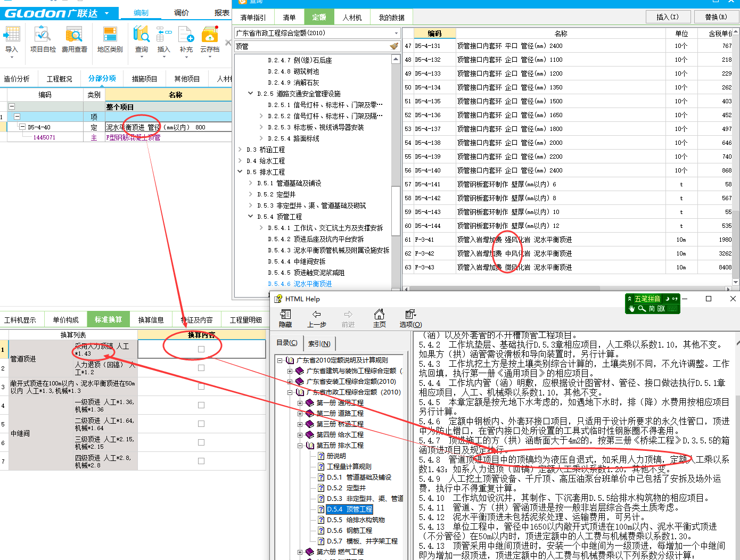Tick checkbox for 敞开式顶进在100m以内 row
The width and height of the screenshot is (740, 560).
(201, 386)
